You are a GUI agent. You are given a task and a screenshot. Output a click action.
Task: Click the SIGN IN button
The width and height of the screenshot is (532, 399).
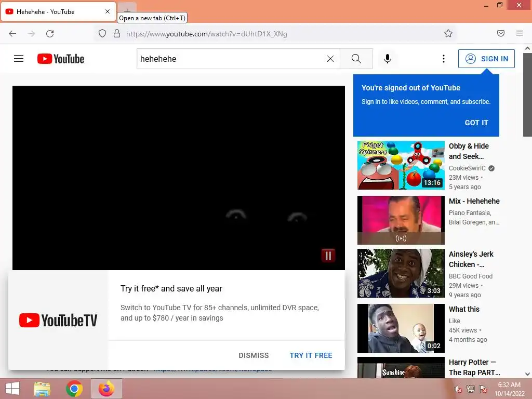point(486,59)
